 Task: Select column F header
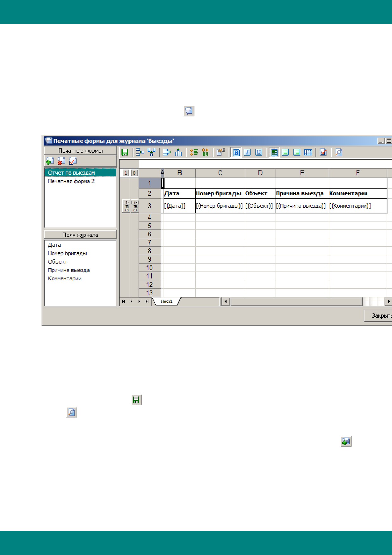point(358,173)
